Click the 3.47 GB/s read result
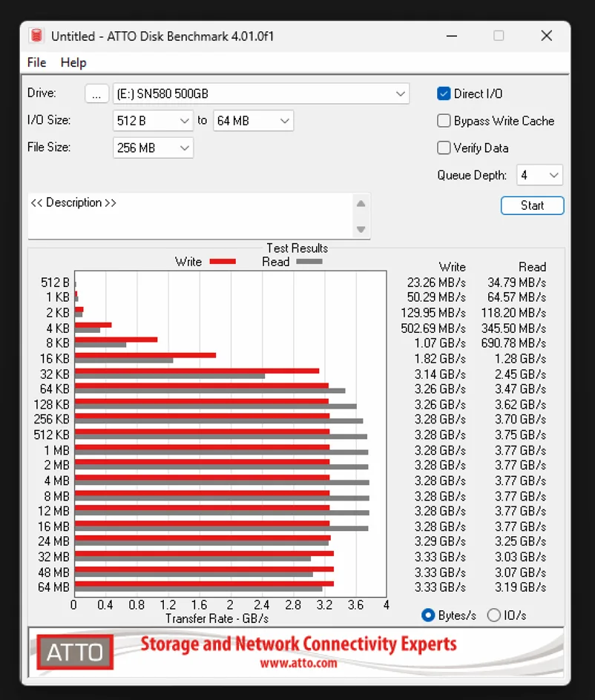595x700 pixels. (x=520, y=389)
